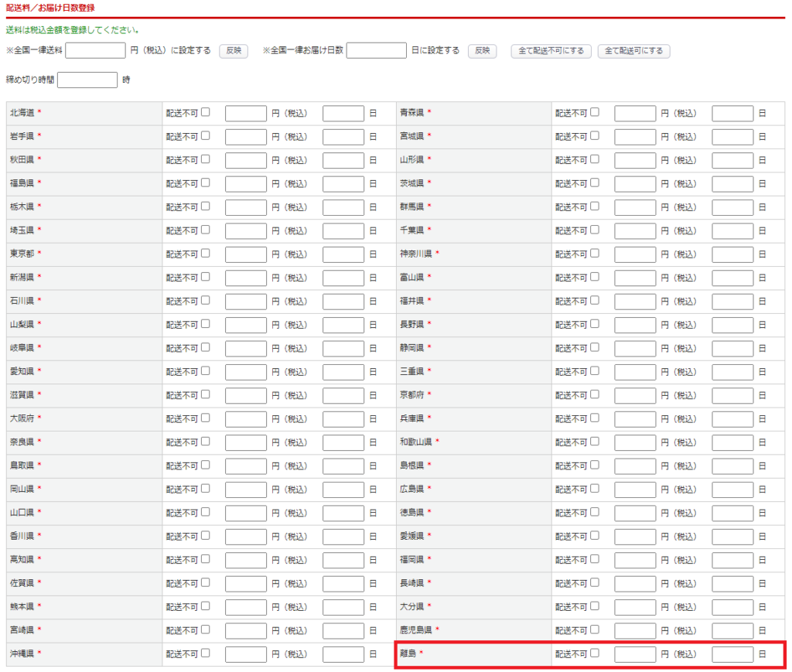Toggle 配送不可 checkbox for 離島
The image size is (792, 672).
tap(595, 653)
